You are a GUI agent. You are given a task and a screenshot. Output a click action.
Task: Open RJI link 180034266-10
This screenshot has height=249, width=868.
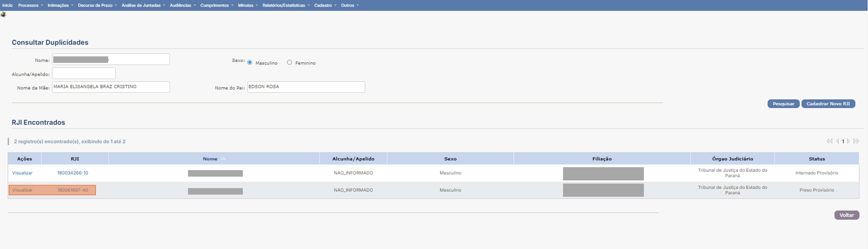pos(73,173)
